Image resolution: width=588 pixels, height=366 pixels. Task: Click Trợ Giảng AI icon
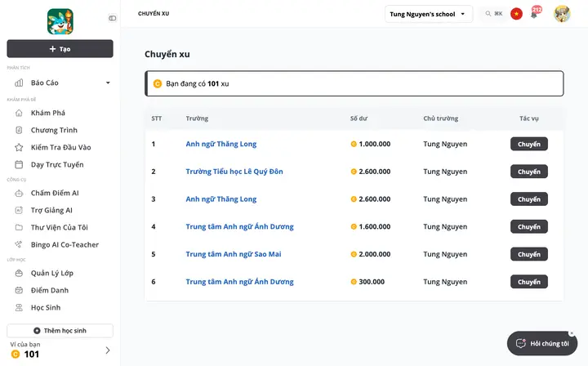point(19,211)
